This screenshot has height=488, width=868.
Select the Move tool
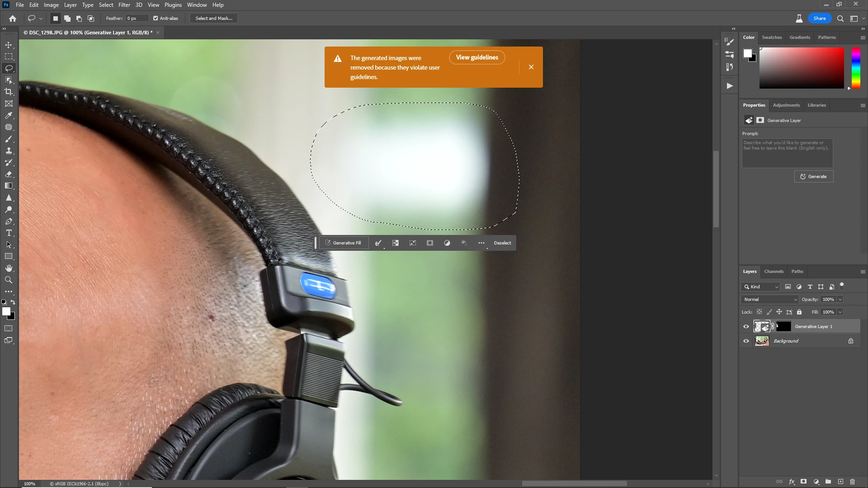[9, 45]
